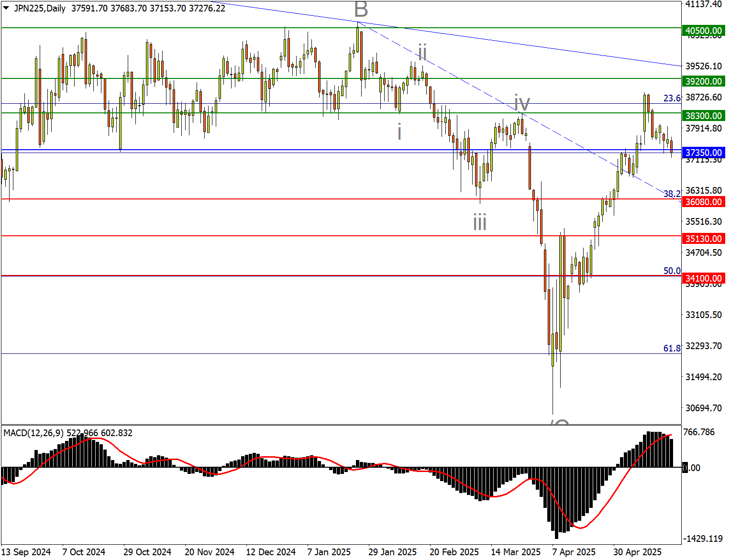Screen dimensions: 730x560
Task: Click the Fibonacci 38.2 level label
Action: coord(672,194)
